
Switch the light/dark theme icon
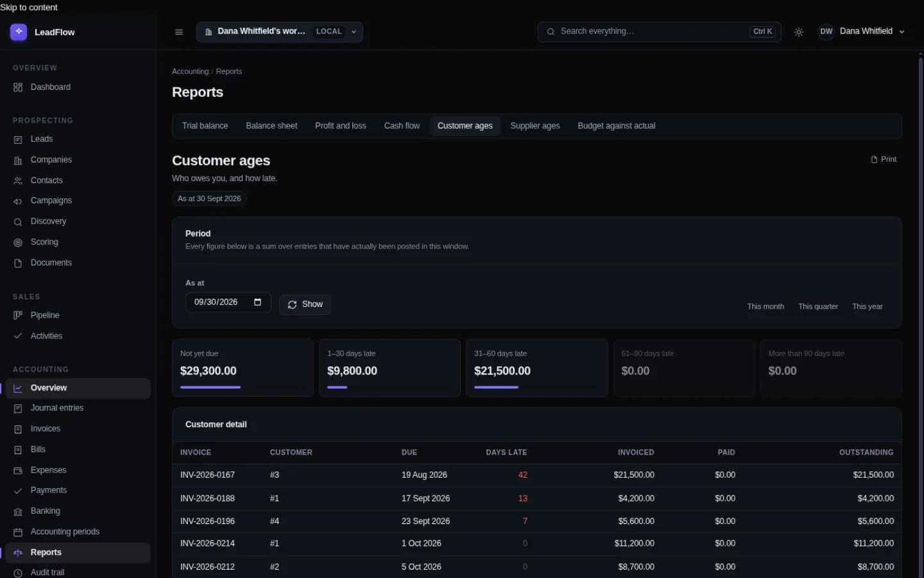pos(799,32)
